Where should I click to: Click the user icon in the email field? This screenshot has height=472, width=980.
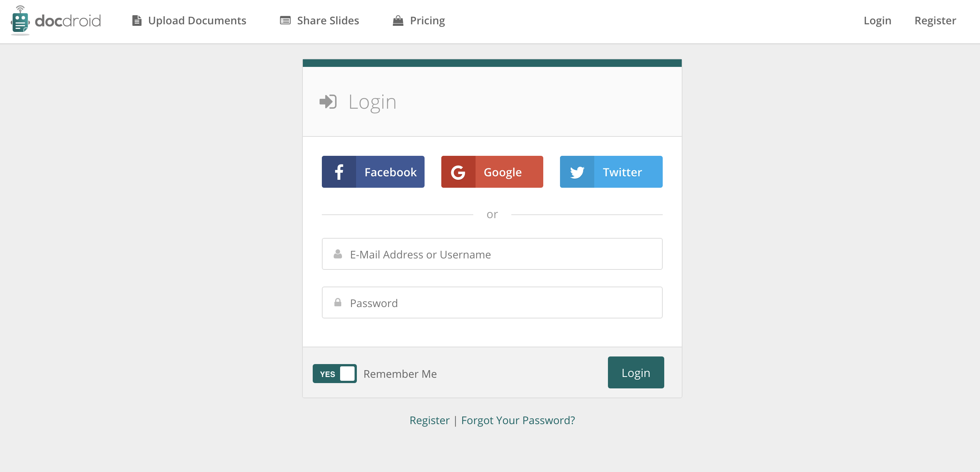click(x=338, y=254)
